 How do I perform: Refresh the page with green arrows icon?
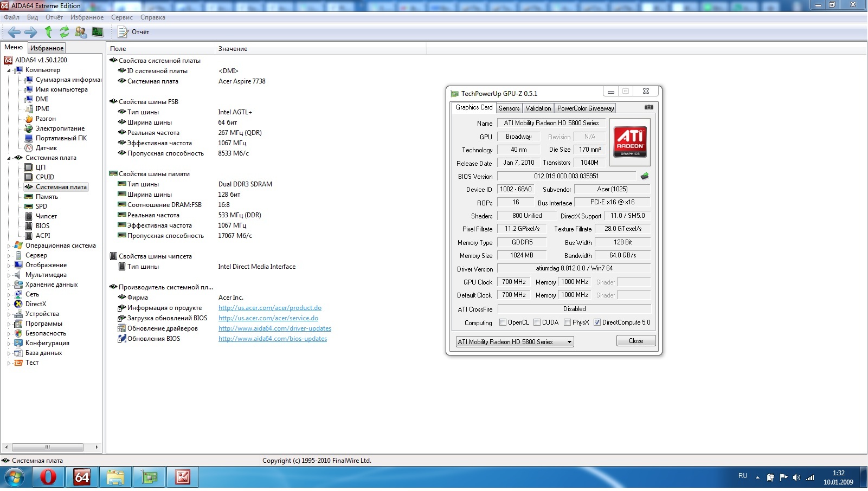(65, 32)
